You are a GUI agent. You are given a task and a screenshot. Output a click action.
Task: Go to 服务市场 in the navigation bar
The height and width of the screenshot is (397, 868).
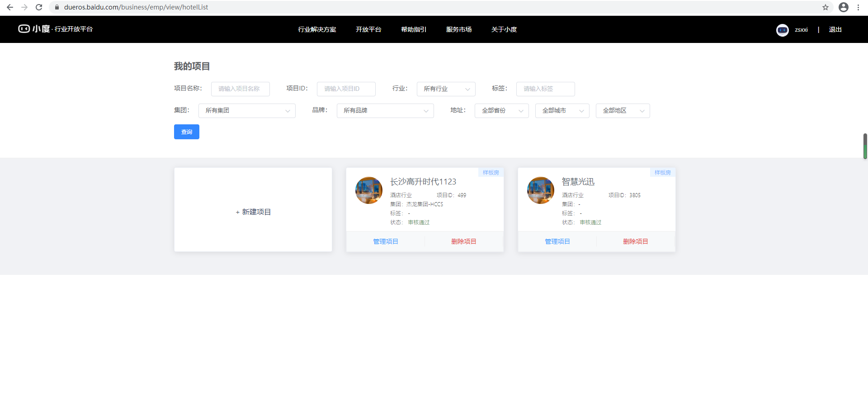tap(459, 29)
